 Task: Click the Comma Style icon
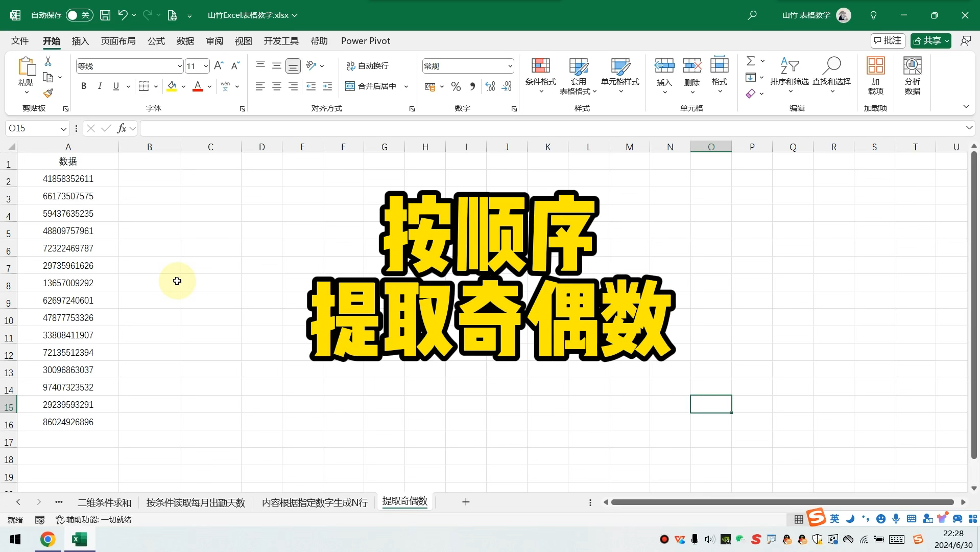pyautogui.click(x=472, y=86)
